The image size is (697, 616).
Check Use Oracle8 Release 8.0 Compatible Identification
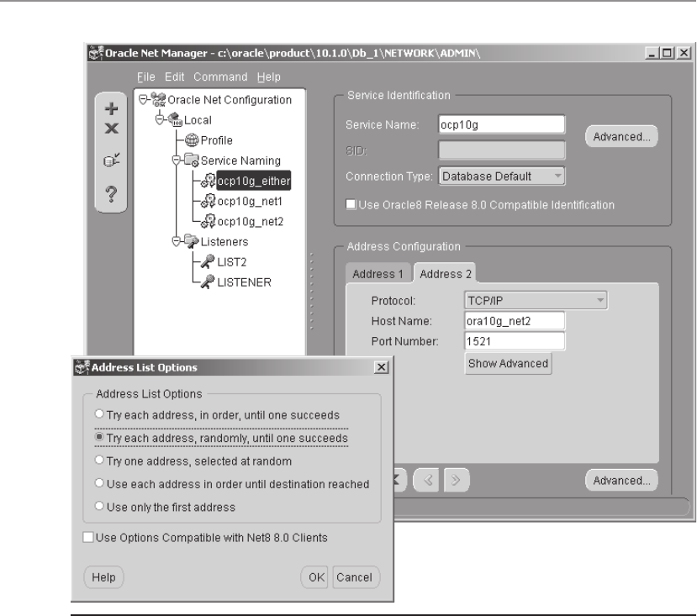[351, 204]
